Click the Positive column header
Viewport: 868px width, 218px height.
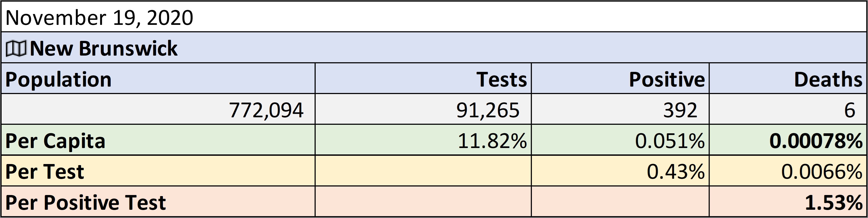[620, 78]
